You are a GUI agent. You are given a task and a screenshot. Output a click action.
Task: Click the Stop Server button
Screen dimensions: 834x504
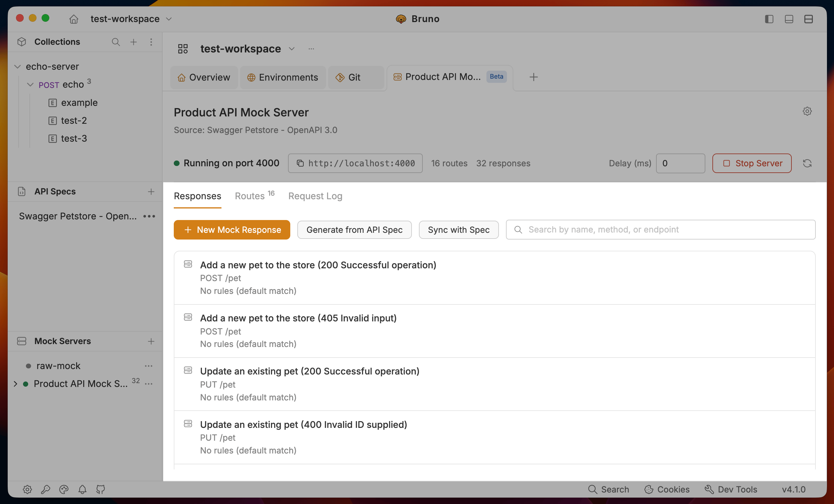pos(752,163)
